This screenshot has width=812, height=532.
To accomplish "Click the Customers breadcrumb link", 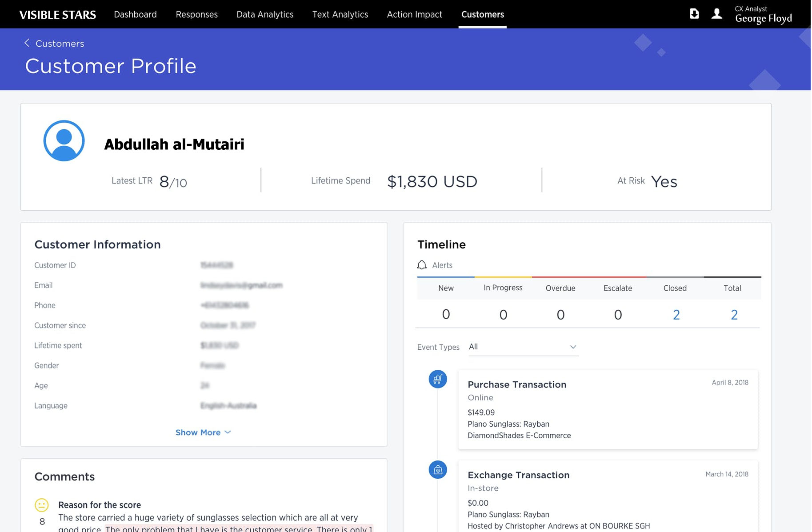I will 60,44.
